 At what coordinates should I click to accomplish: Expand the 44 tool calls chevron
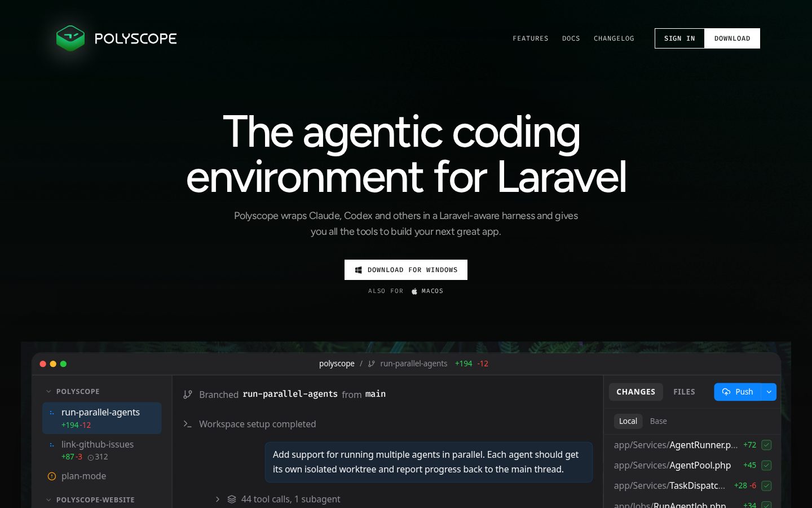point(218,499)
